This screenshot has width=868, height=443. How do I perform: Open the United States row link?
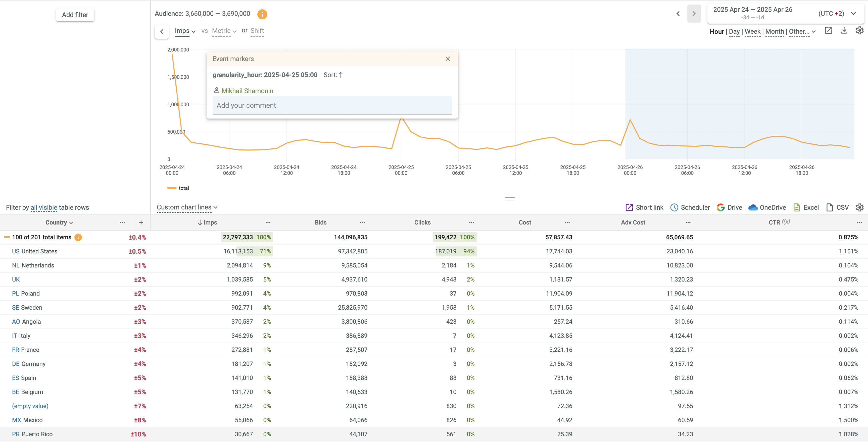(x=34, y=251)
